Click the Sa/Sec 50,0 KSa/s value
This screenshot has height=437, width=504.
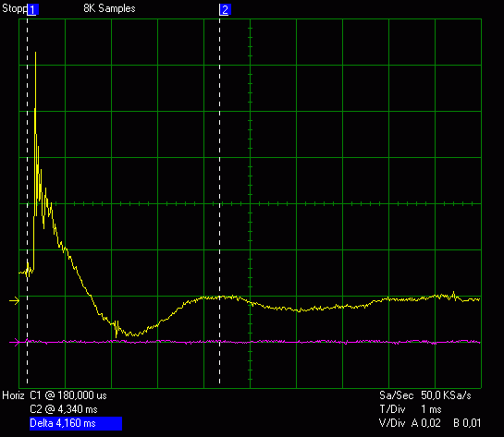pos(424,395)
